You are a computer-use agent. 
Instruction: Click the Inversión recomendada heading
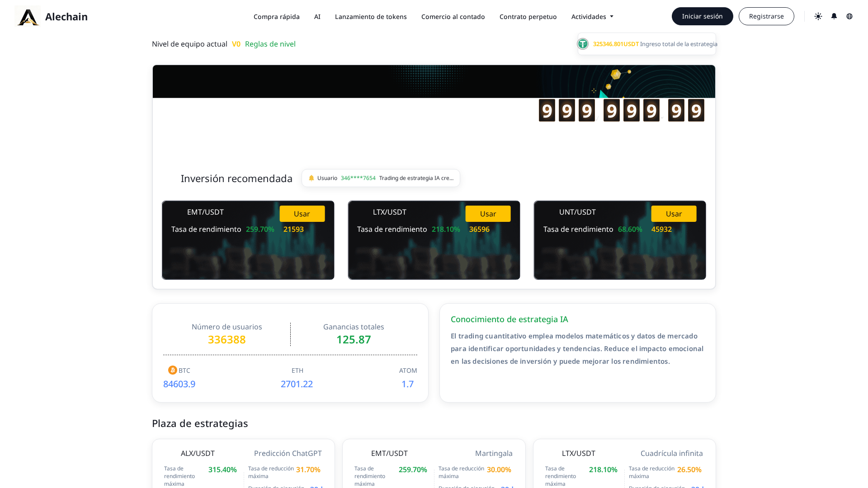click(236, 178)
